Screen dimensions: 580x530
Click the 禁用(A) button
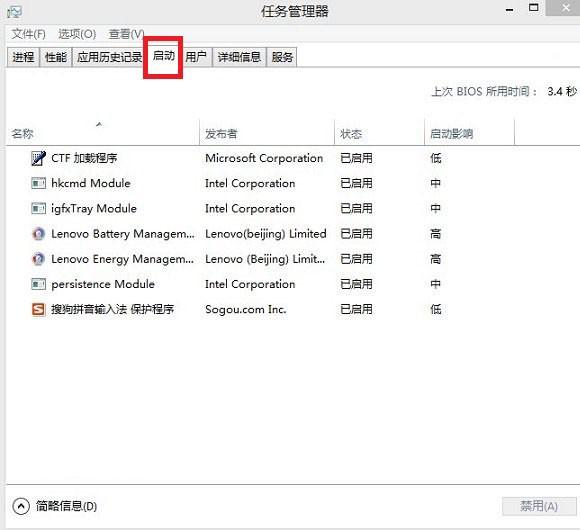pos(539,506)
